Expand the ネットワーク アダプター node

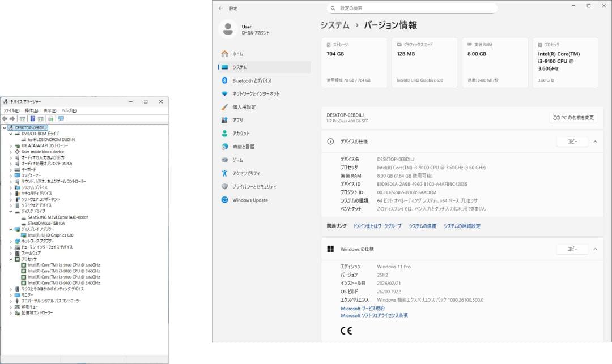tap(11, 241)
